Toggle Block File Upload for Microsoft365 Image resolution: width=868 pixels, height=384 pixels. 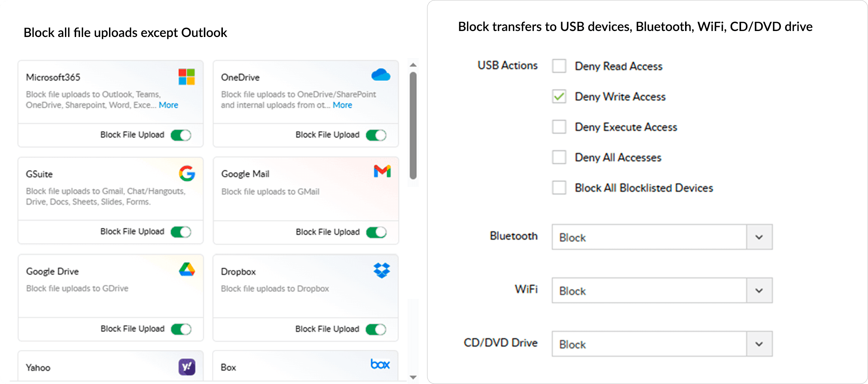pyautogui.click(x=181, y=135)
